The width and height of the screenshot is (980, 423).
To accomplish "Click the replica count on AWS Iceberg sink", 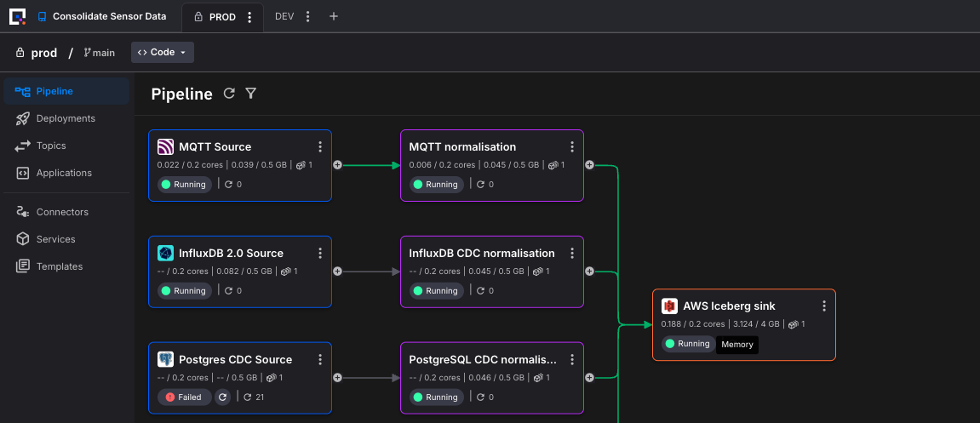I will 796,324.
